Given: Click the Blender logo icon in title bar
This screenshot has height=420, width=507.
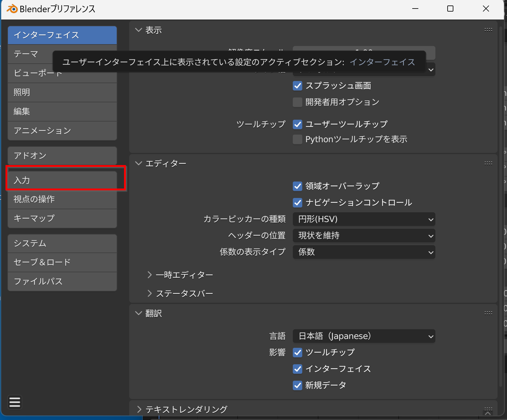Looking at the screenshot, I should coord(12,9).
